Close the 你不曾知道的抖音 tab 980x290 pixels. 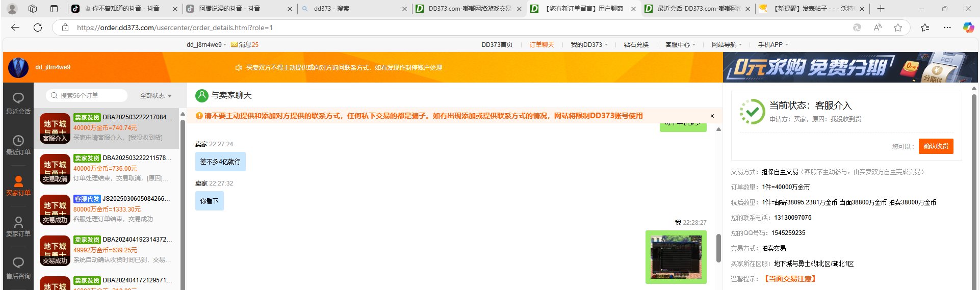click(175, 9)
